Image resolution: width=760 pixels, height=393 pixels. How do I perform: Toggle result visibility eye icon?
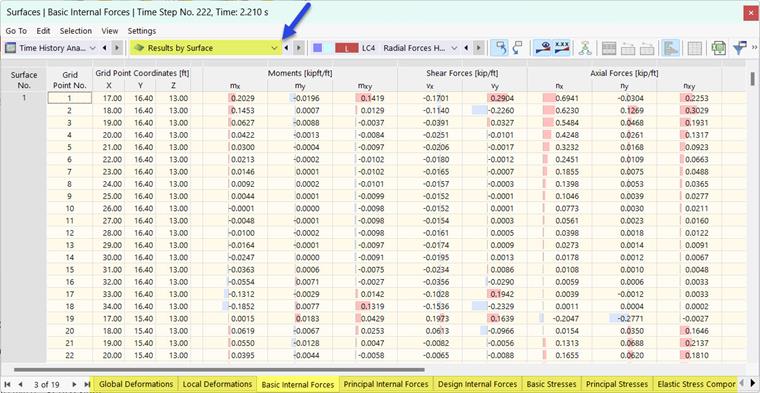pyautogui.click(x=543, y=48)
